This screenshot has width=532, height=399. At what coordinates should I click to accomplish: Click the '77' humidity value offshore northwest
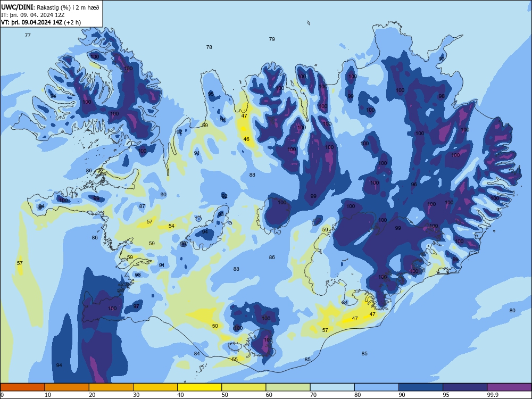point(28,35)
